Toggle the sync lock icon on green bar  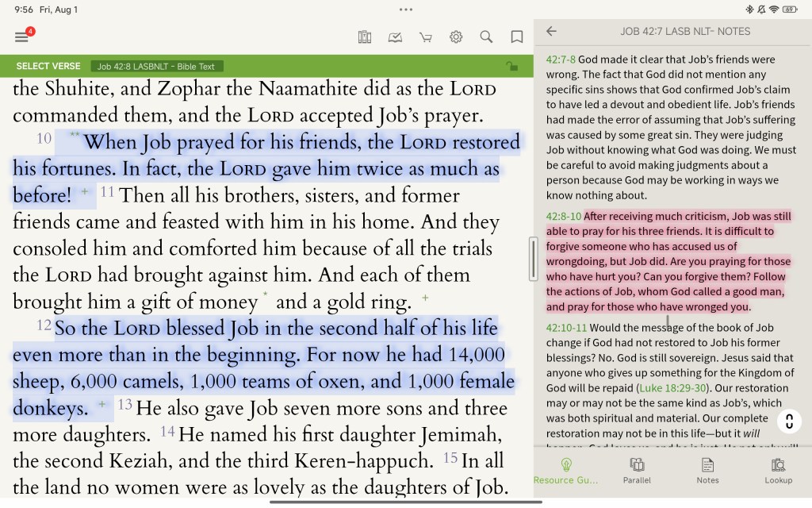pyautogui.click(x=511, y=67)
